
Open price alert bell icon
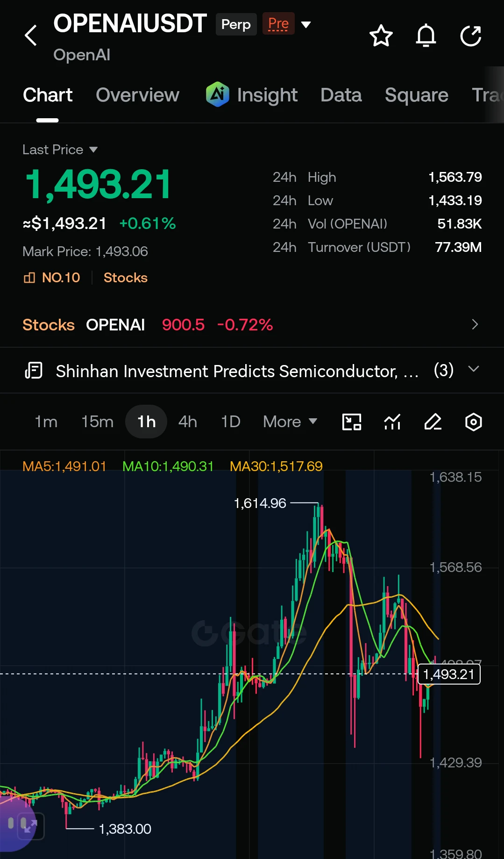[x=426, y=36]
